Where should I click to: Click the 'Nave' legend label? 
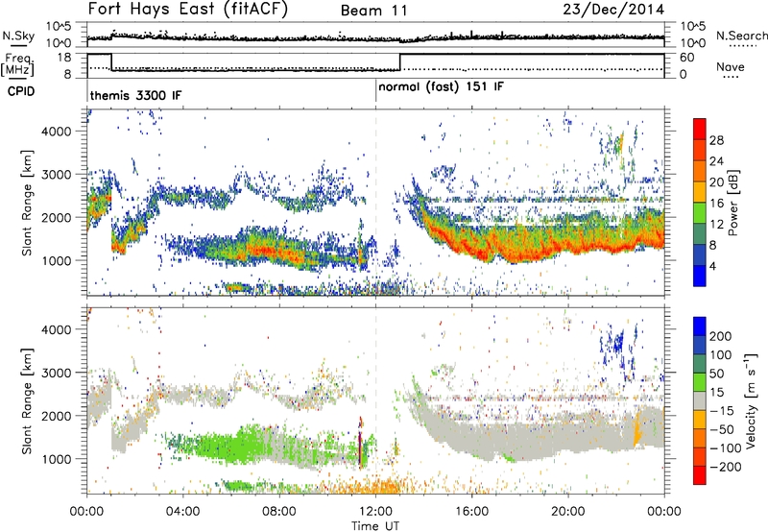tap(730, 67)
